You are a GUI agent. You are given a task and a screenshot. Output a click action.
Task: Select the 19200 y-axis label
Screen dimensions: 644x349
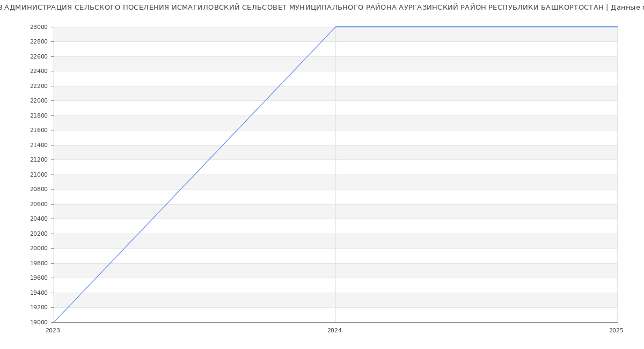pyautogui.click(x=39, y=308)
